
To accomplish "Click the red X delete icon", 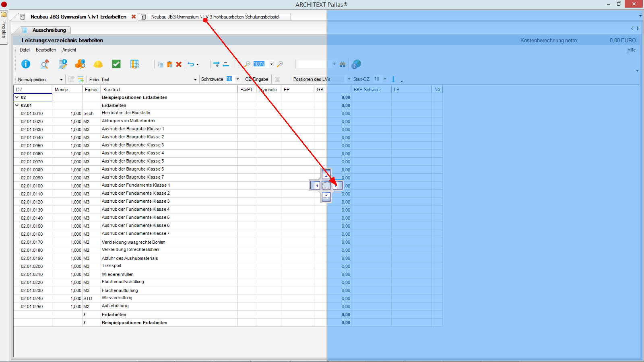I will [179, 64].
